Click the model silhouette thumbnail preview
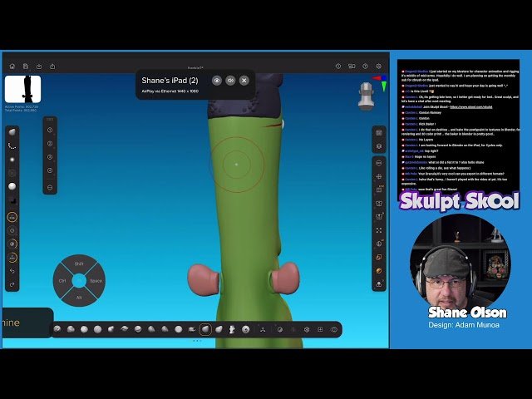This screenshot has height=399, width=532. point(22,89)
